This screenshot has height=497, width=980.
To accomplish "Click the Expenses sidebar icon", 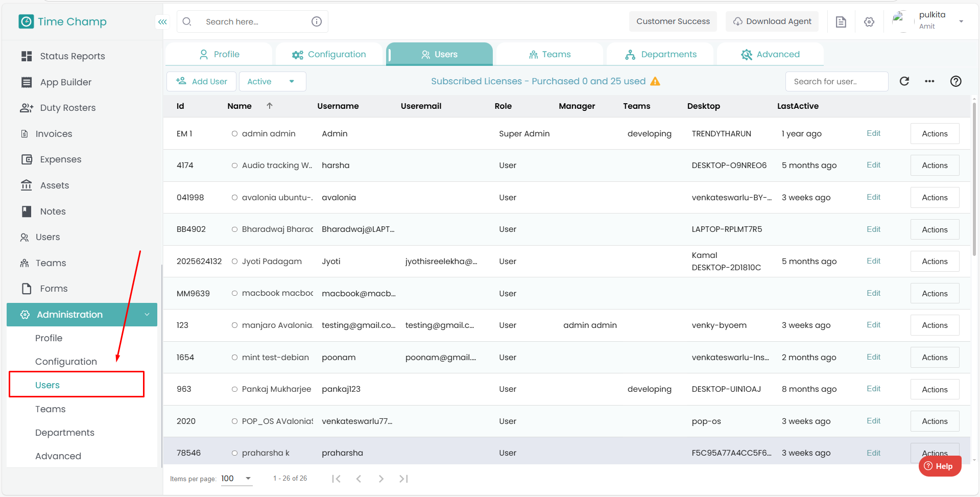I will (x=27, y=159).
